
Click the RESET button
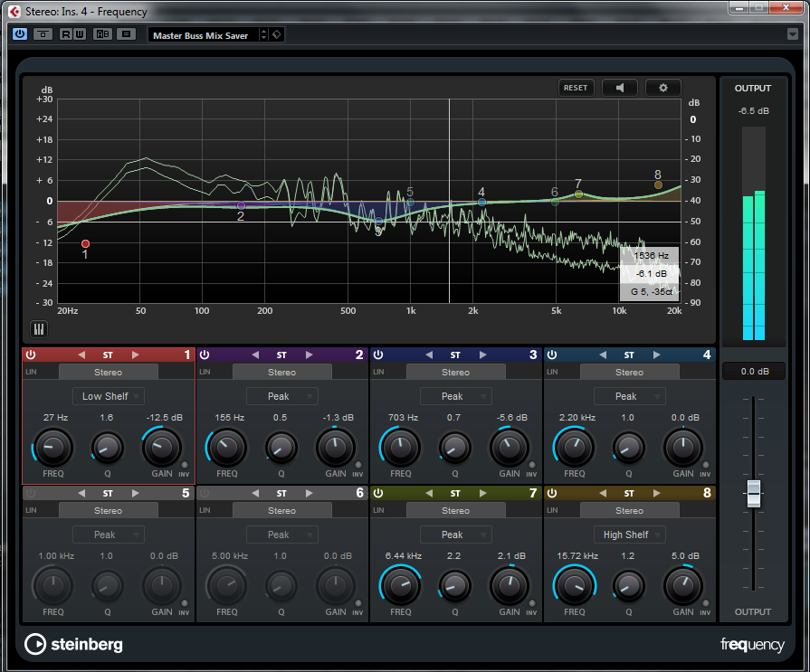(576, 88)
